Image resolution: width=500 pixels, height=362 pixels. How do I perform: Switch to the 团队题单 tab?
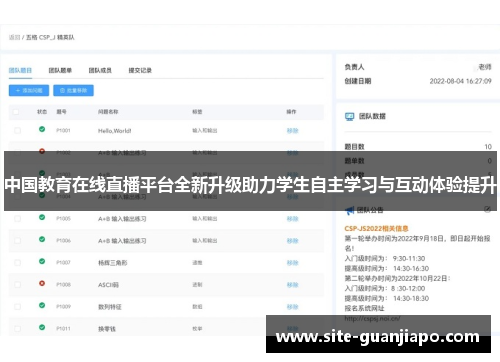point(60,70)
